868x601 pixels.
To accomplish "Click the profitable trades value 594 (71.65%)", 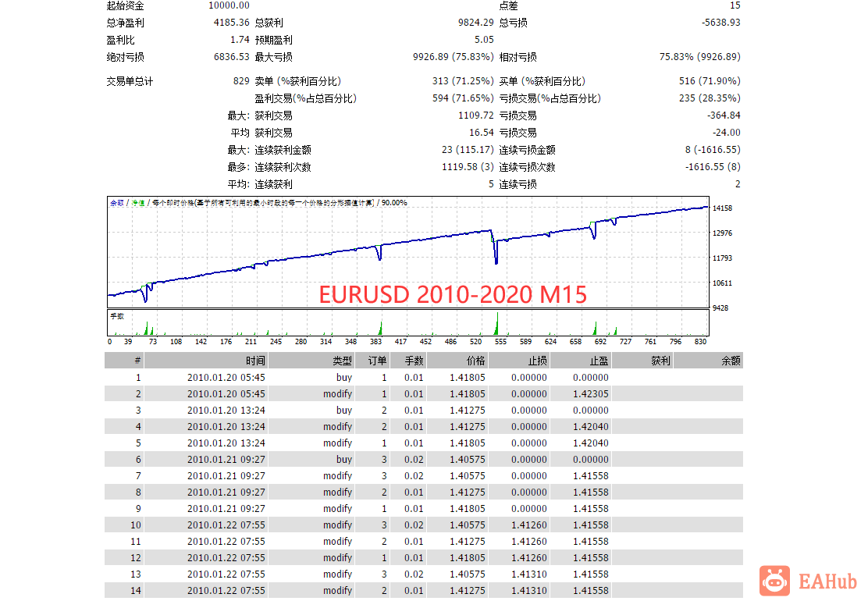I will pos(463,98).
